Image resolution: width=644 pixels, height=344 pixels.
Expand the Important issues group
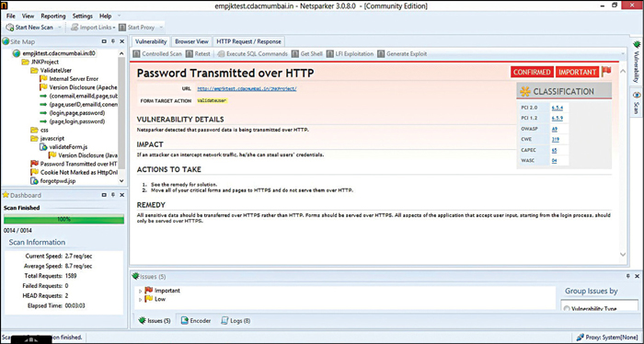140,291
